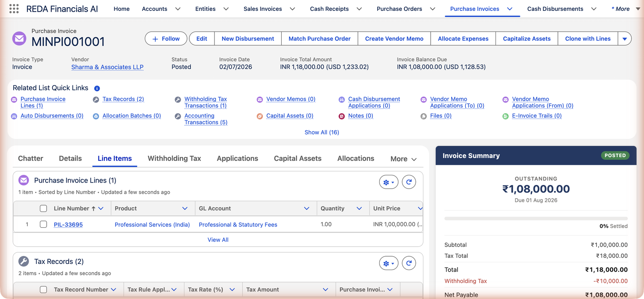Click the Files quick link icon

coord(423,116)
